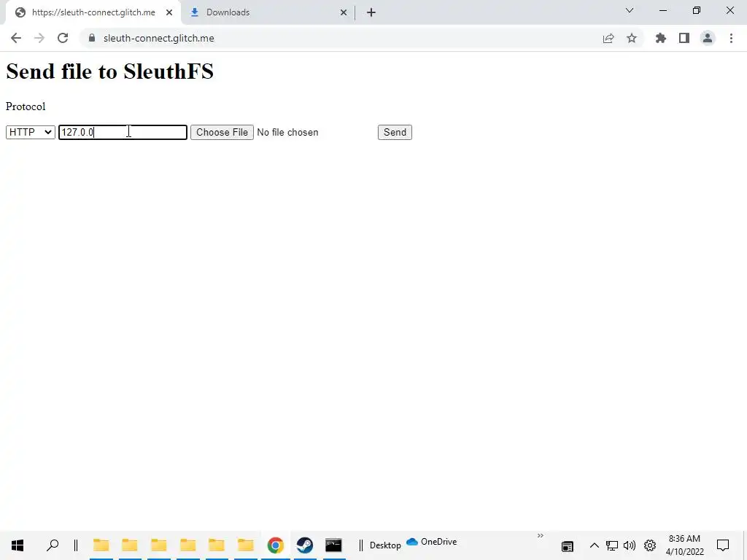Share this page via share icon
This screenshot has width=747, height=560.
coord(608,38)
